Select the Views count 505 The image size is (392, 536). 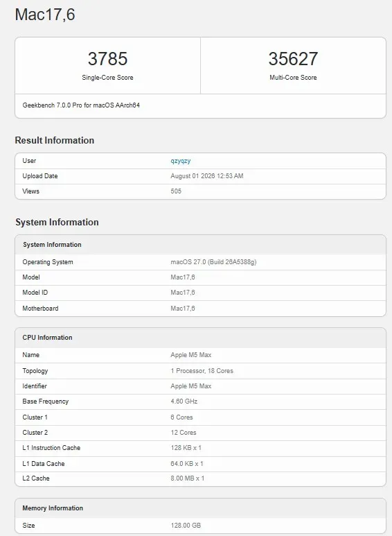pos(176,191)
